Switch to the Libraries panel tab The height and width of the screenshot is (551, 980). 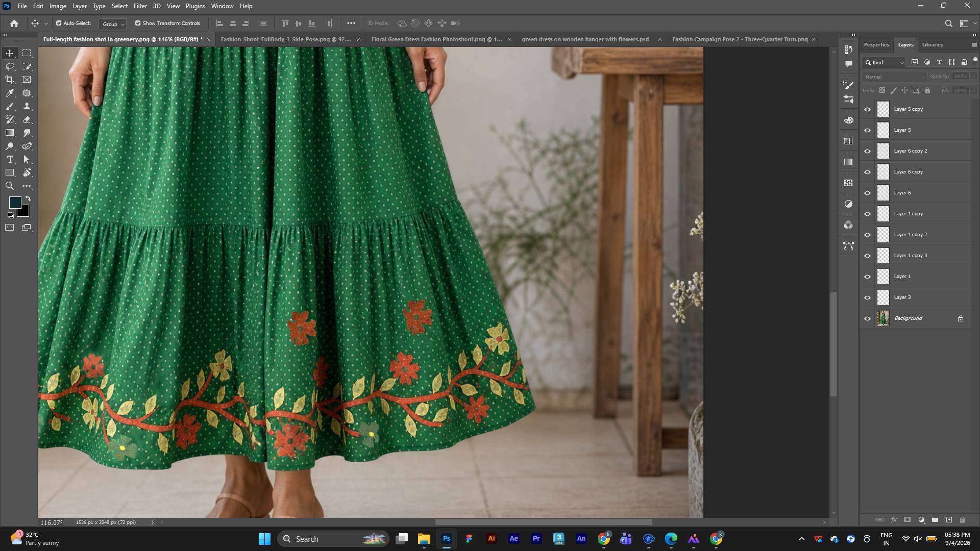pyautogui.click(x=932, y=45)
